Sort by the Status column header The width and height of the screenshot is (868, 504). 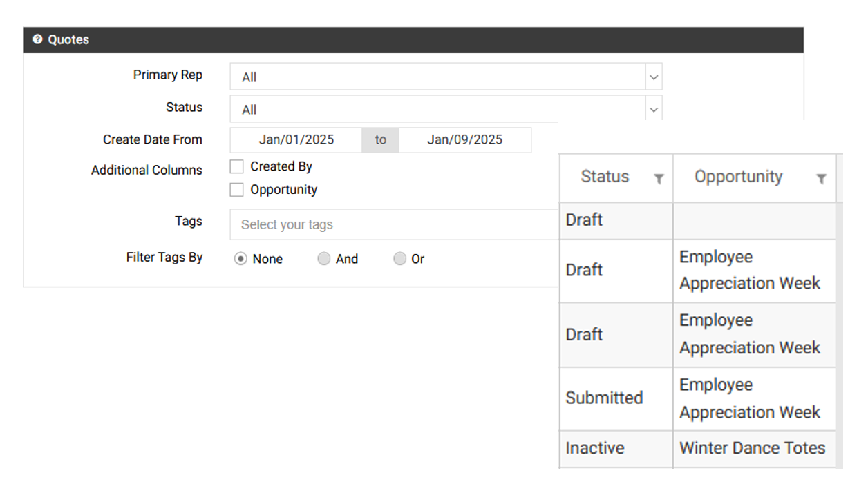pos(605,177)
